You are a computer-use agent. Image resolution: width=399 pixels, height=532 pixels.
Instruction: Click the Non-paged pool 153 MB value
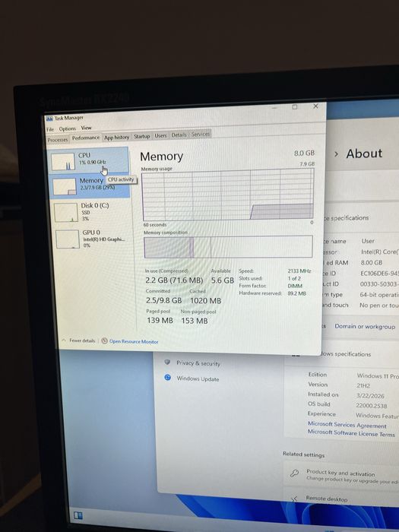tap(195, 321)
